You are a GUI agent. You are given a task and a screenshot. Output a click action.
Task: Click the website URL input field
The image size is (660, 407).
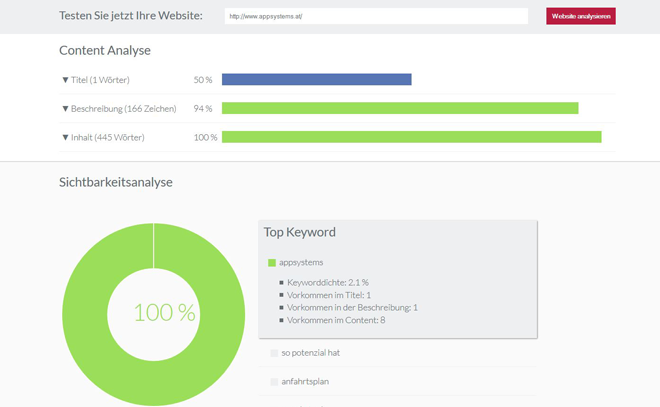tap(375, 16)
